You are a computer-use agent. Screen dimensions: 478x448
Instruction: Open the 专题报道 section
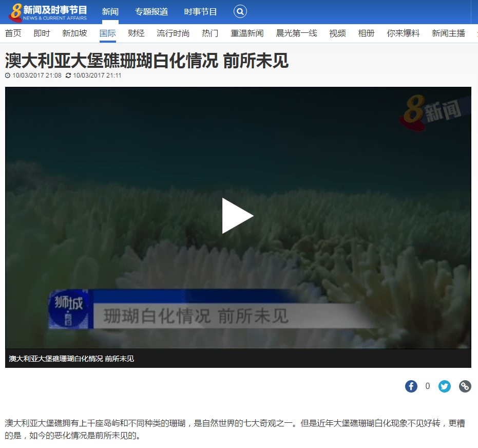(x=151, y=12)
